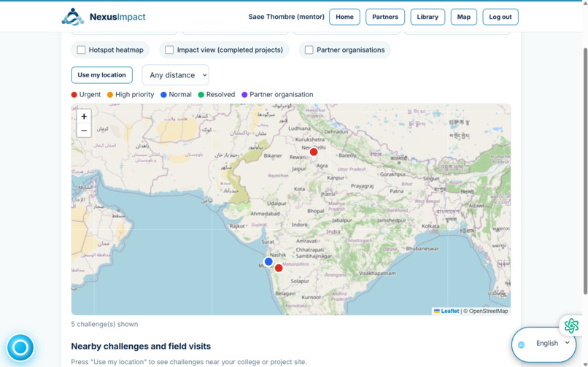
Task: Click the Ahmedabad label on the map
Action: tap(265, 214)
